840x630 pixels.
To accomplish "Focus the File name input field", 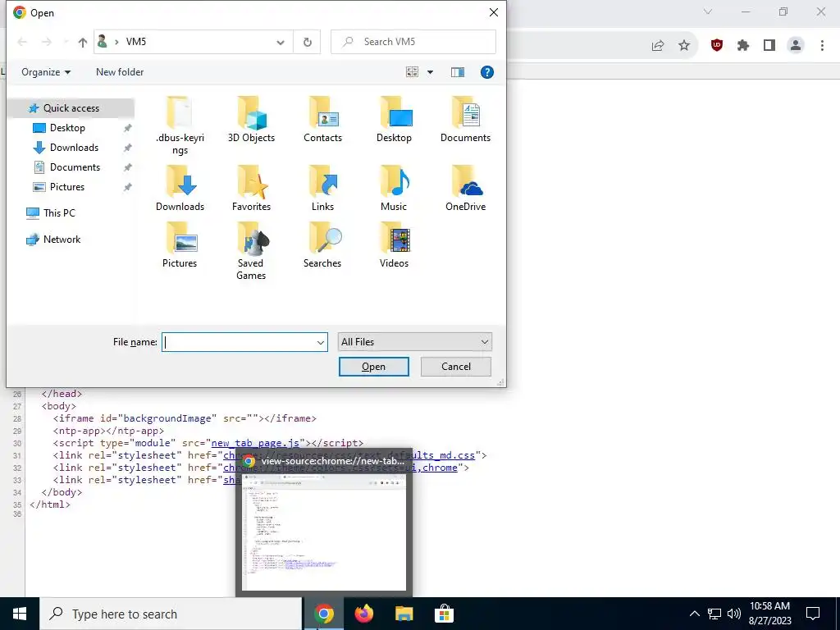I will click(x=239, y=342).
